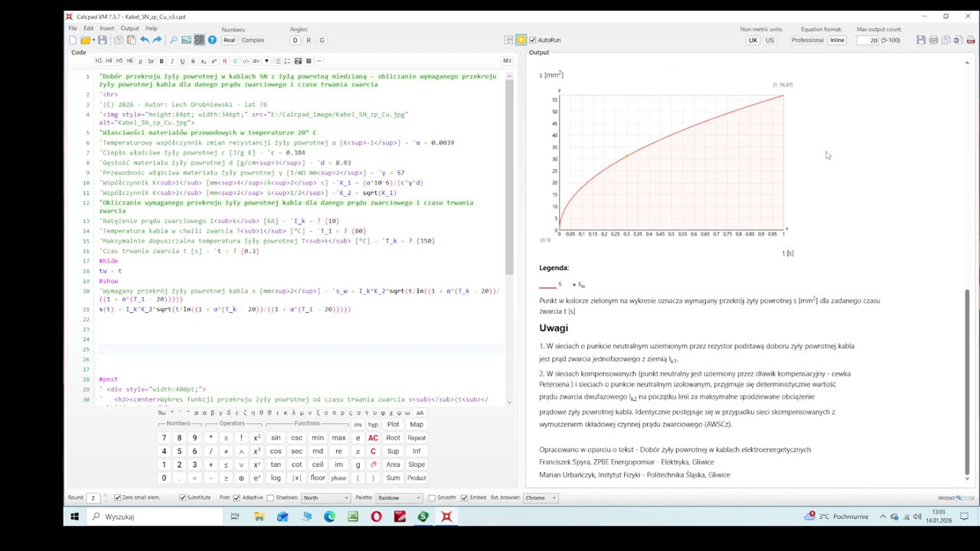Open a file using the folder icon
The width and height of the screenshot is (980, 551).
point(86,40)
